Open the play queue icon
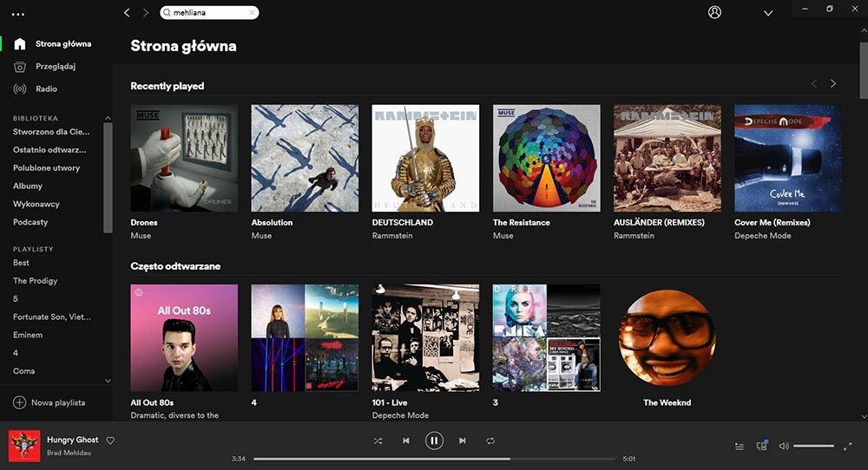Screen dimensions: 868x470 coord(740,446)
